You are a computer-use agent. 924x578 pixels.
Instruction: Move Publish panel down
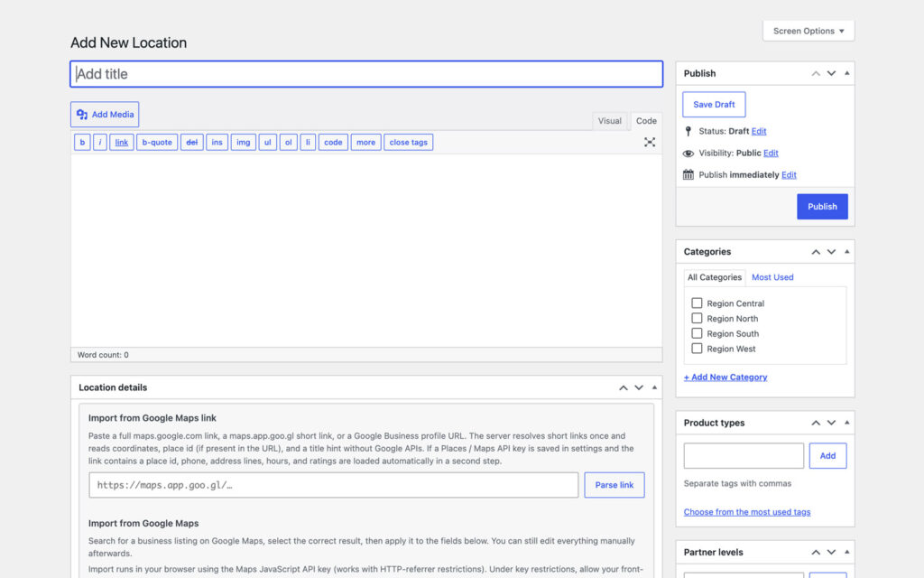tap(831, 74)
